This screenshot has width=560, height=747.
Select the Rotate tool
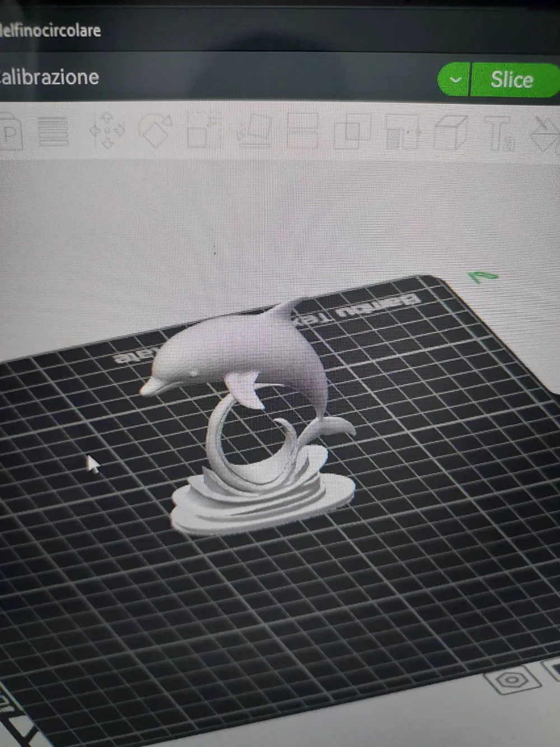point(155,131)
